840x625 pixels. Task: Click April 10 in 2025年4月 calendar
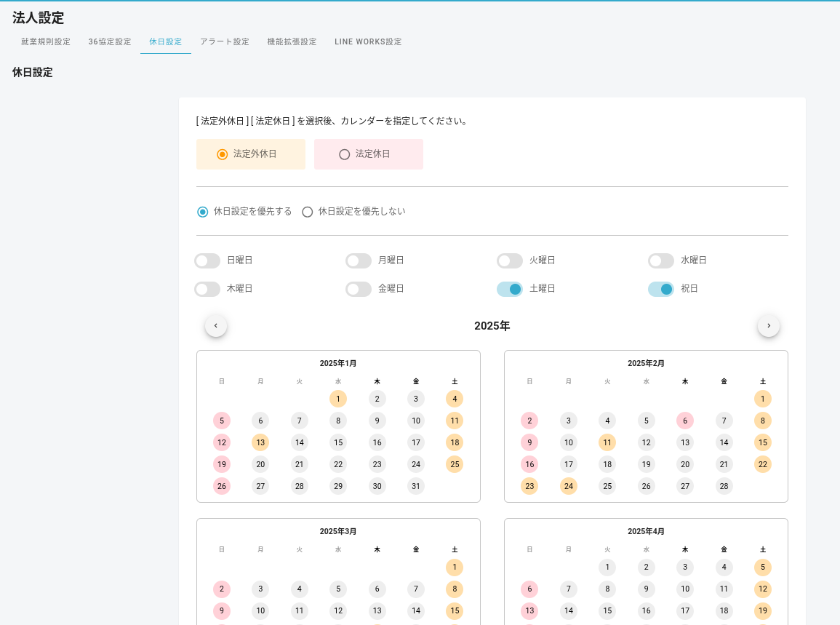pyautogui.click(x=685, y=589)
